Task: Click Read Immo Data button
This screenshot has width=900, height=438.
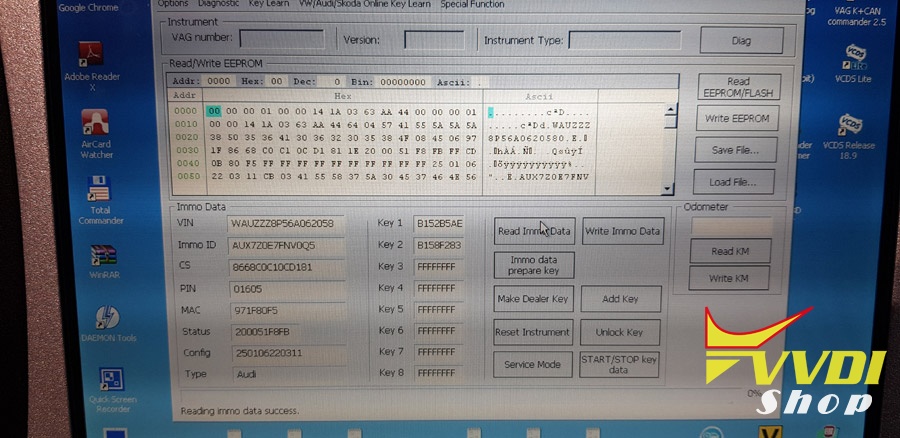Action: [534, 231]
